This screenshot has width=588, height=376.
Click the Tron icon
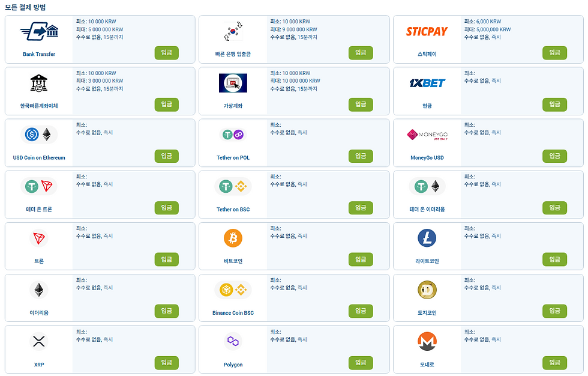(39, 238)
